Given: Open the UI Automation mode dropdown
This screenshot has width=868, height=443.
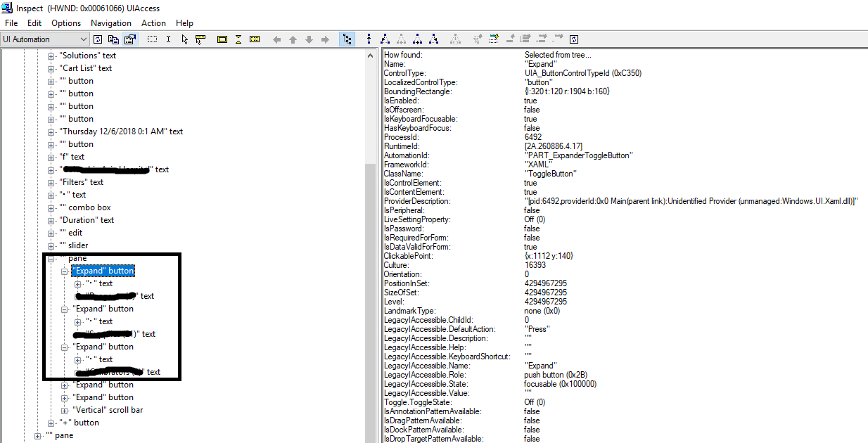Looking at the screenshot, I should (84, 39).
